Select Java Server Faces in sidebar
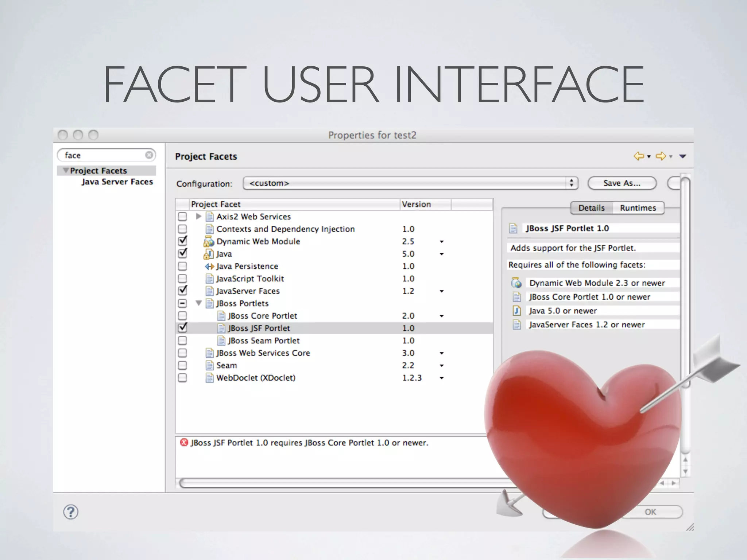 click(117, 182)
